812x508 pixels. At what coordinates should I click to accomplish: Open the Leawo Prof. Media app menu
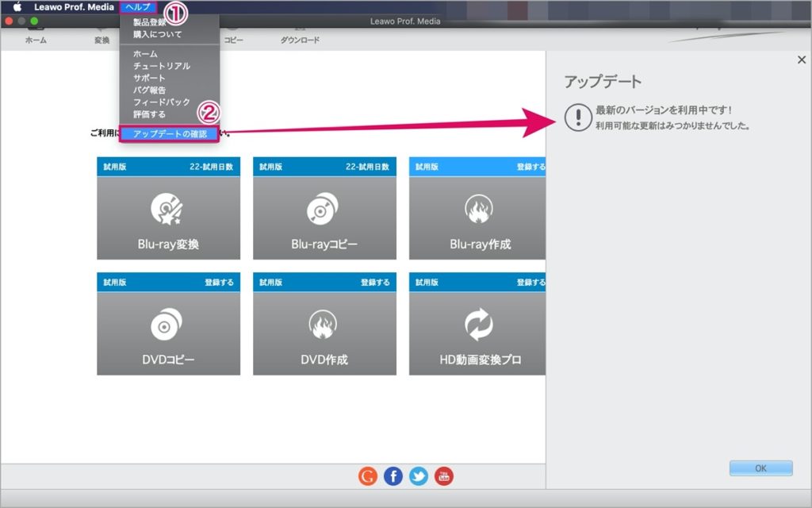74,6
